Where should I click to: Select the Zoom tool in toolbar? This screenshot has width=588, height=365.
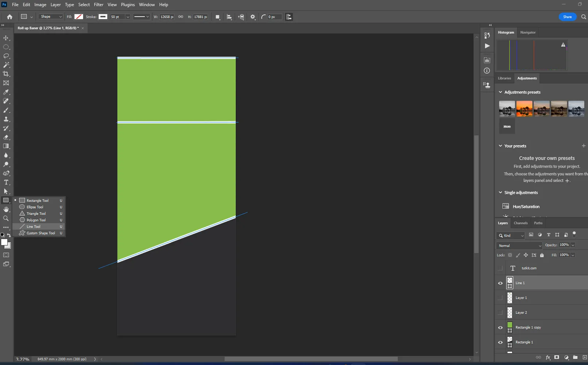(6, 218)
